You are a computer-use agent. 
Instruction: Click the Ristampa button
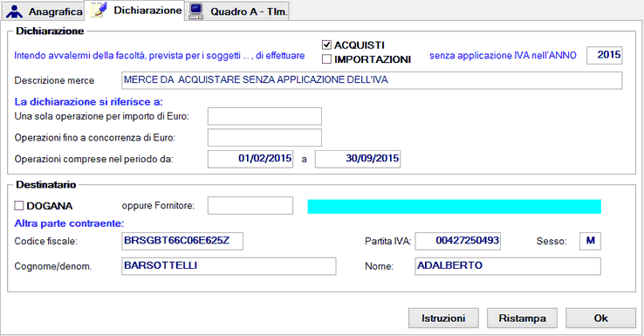[522, 319]
